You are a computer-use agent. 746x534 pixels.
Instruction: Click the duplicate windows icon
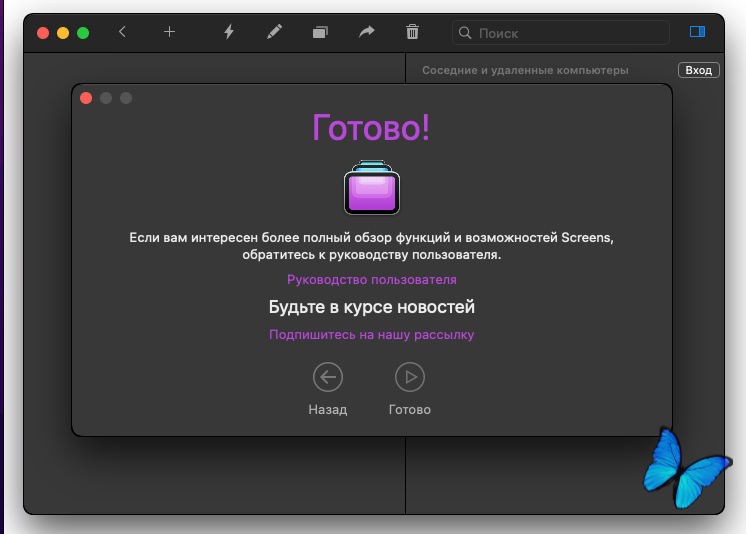click(x=320, y=32)
